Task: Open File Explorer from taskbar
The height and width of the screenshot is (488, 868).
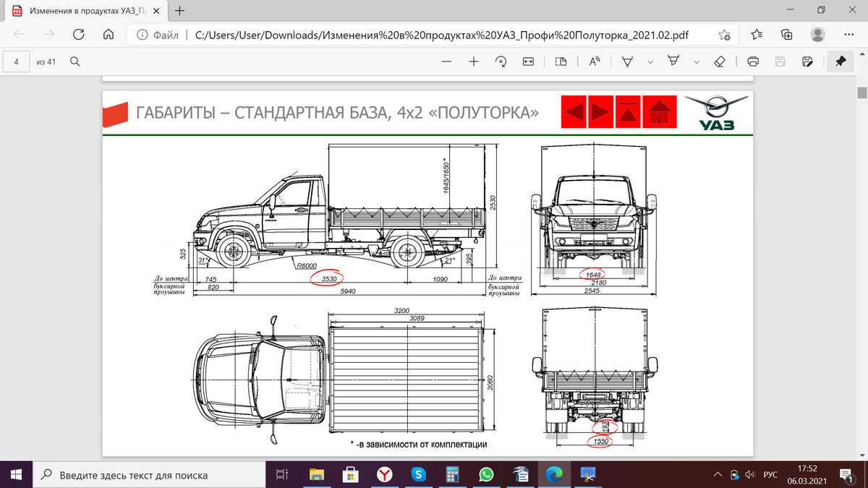Action: tap(317, 474)
